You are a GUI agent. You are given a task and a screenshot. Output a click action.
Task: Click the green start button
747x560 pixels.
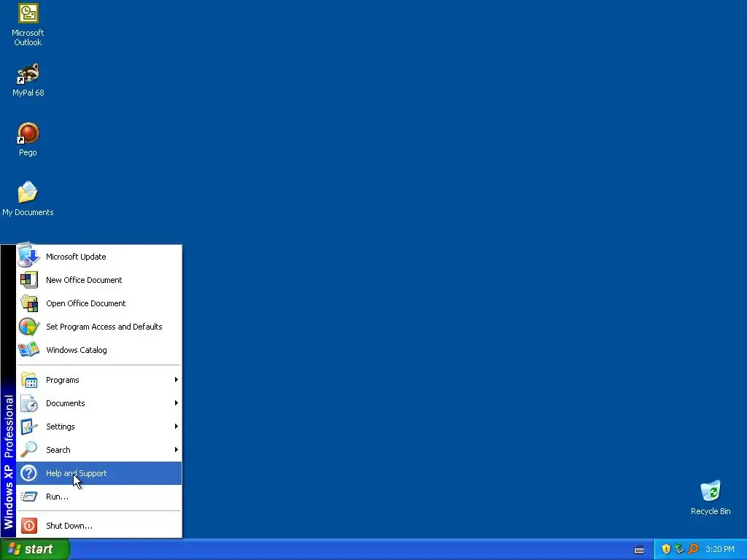[x=34, y=549]
